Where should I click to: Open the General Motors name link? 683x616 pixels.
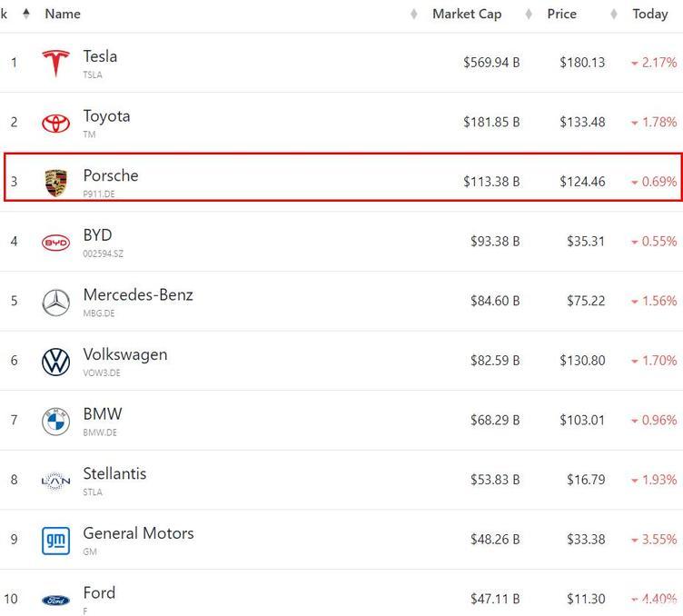pos(139,533)
